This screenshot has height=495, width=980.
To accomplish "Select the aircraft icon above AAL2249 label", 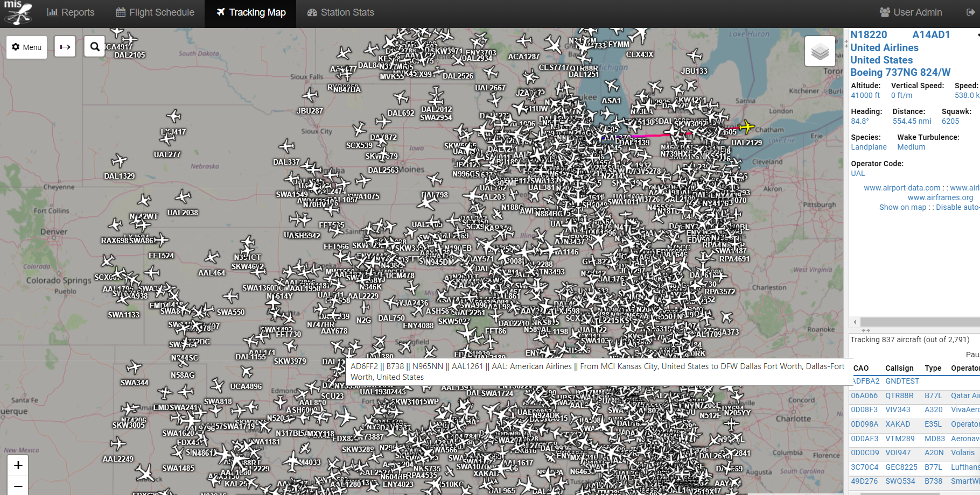I will tap(117, 444).
